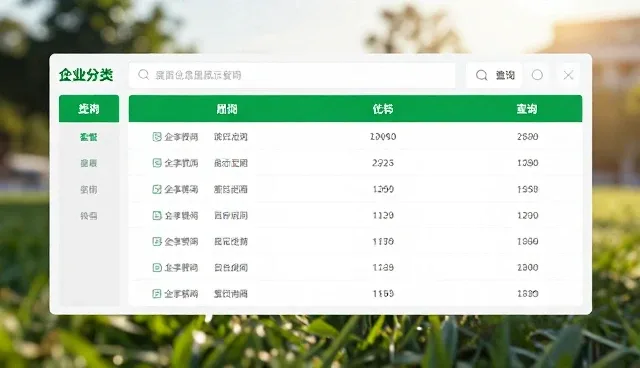Sort by the first table header column

point(227,109)
